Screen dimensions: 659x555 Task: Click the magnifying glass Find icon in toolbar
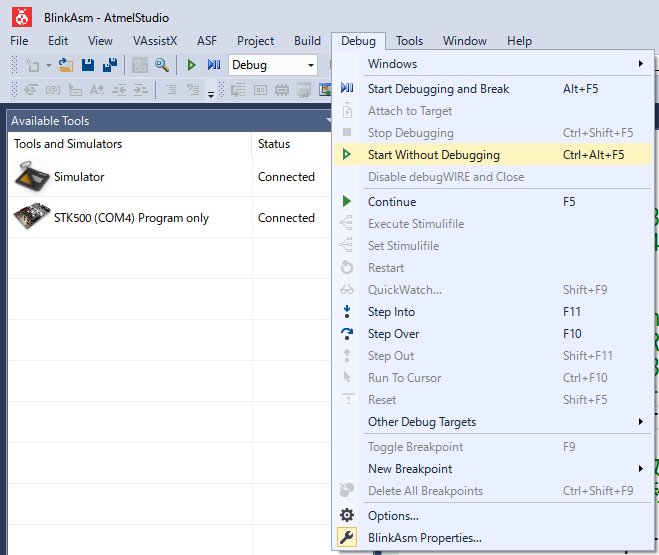point(162,65)
